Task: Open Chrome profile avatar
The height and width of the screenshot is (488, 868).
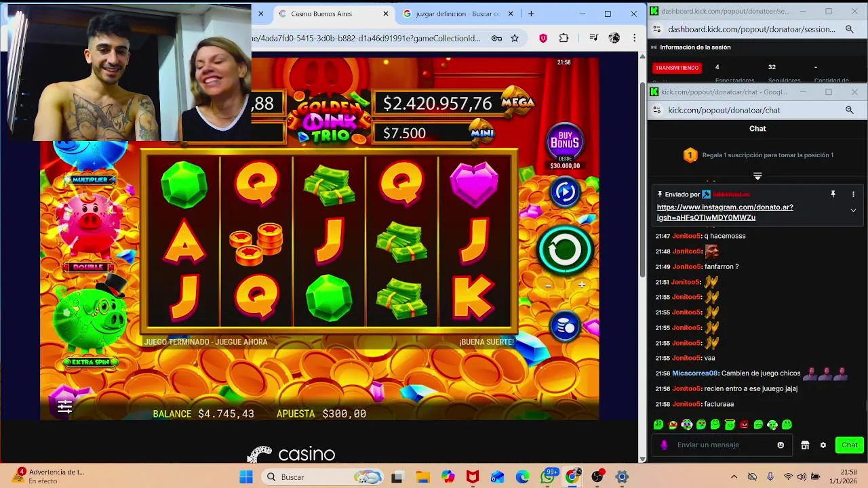Action: pos(614,38)
